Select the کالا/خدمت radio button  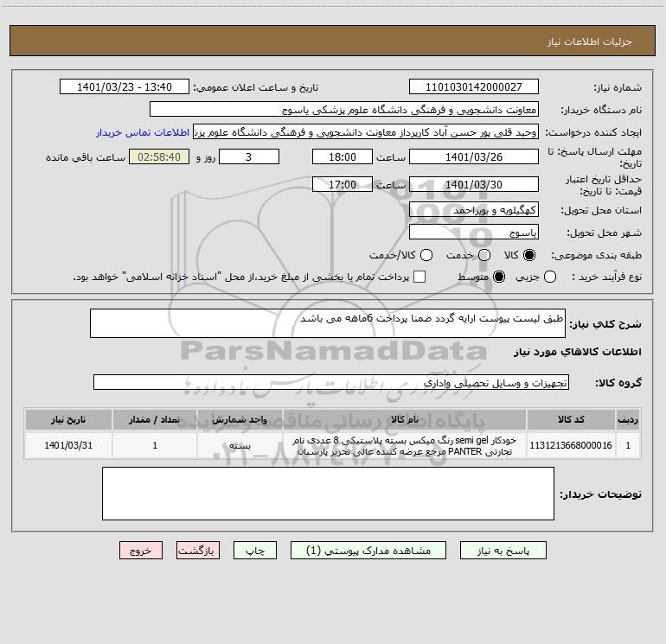[426, 255]
